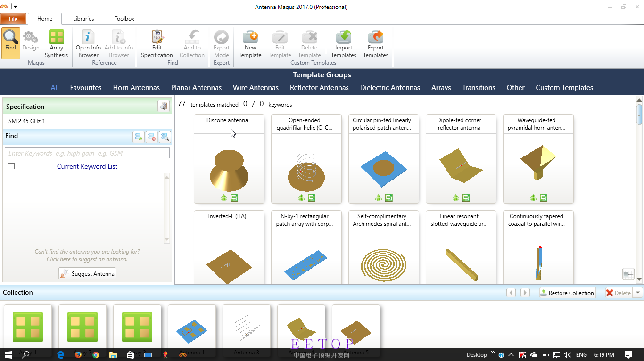Viewport: 644px width, 361px height.
Task: Click the remove keywords icon in Find header
Action: tap(151, 137)
